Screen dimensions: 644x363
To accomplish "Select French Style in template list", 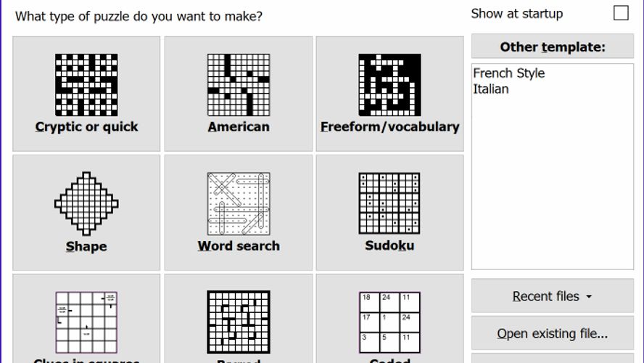I will [x=509, y=73].
